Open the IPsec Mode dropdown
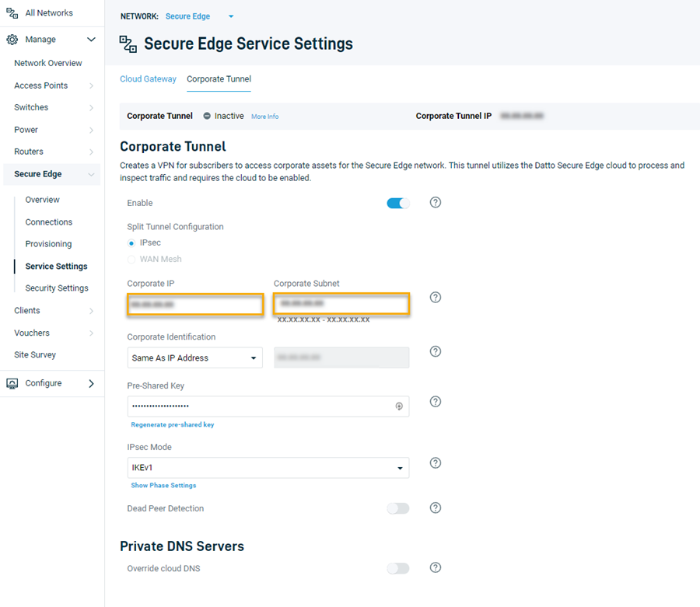The width and height of the screenshot is (700, 607). pyautogui.click(x=268, y=468)
